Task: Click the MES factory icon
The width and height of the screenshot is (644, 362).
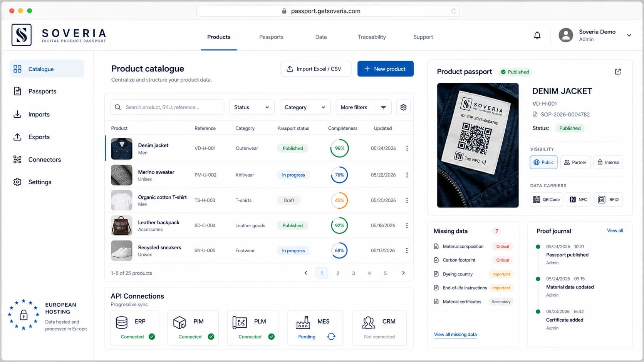Action: 303,322
